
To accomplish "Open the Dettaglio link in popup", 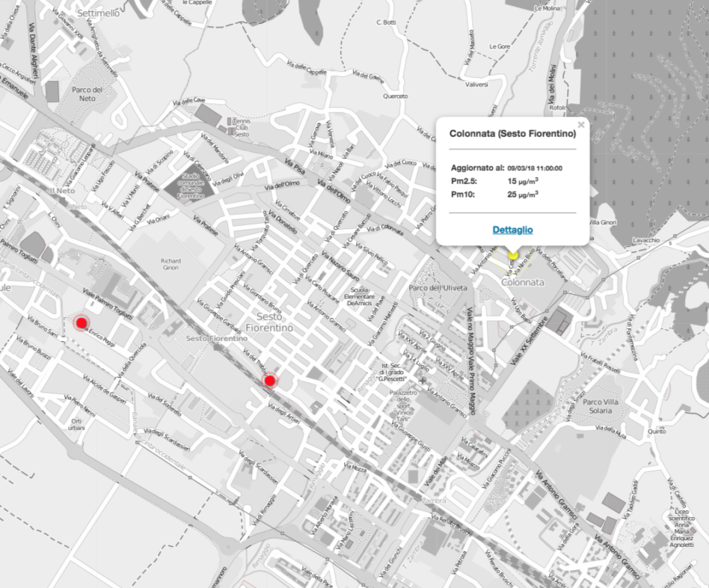I will click(512, 230).
